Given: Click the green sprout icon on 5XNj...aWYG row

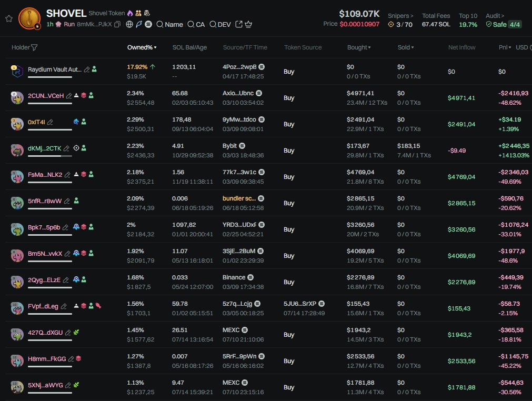Looking at the screenshot, I should click(76, 385).
